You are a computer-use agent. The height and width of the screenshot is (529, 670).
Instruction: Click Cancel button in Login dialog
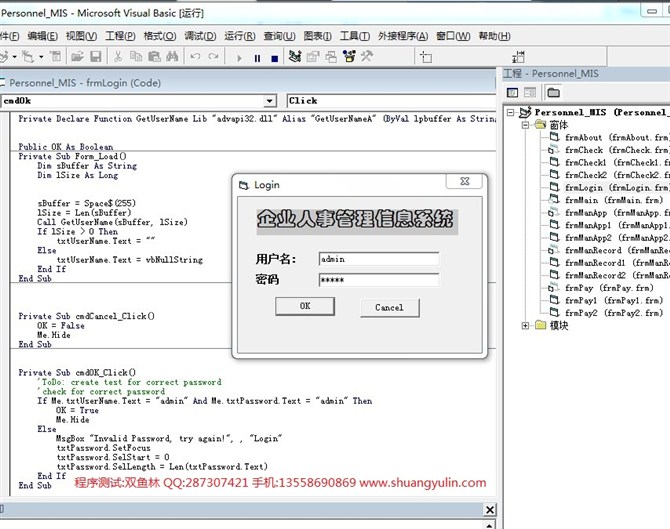389,307
